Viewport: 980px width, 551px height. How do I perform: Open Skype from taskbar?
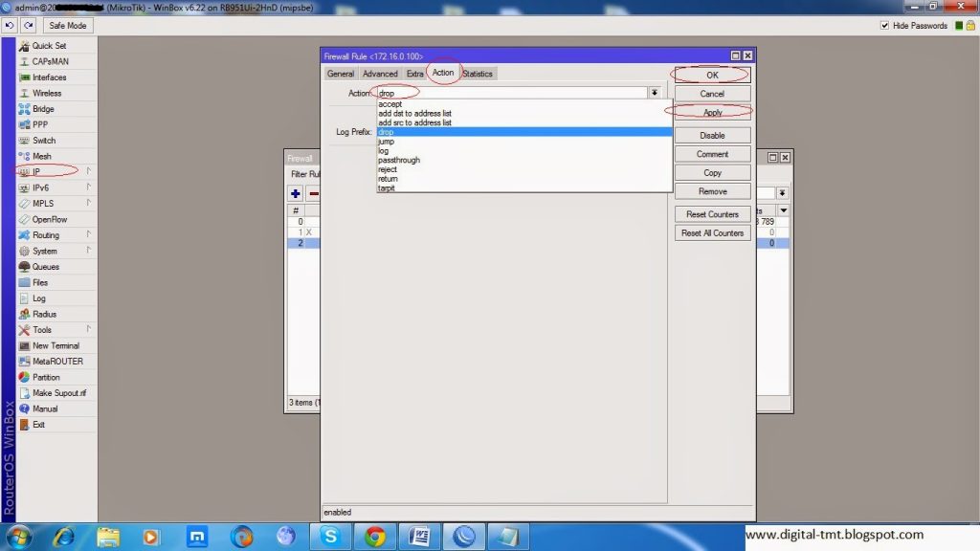[330, 537]
